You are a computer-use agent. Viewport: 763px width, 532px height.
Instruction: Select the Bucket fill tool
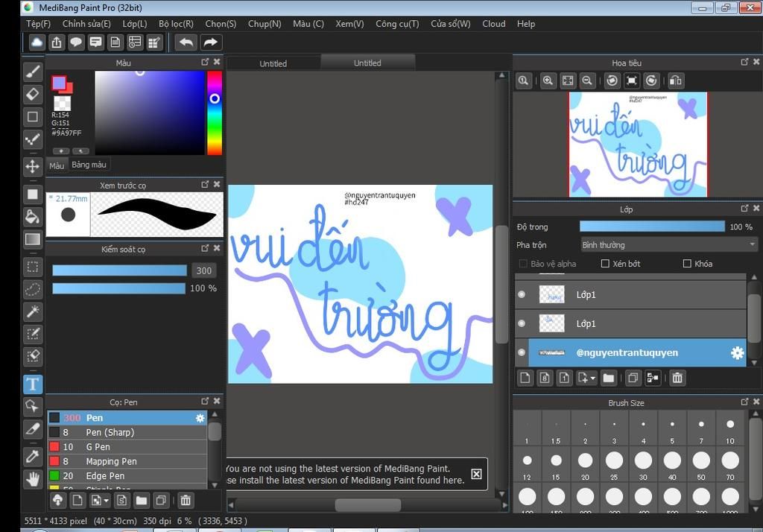(33, 217)
